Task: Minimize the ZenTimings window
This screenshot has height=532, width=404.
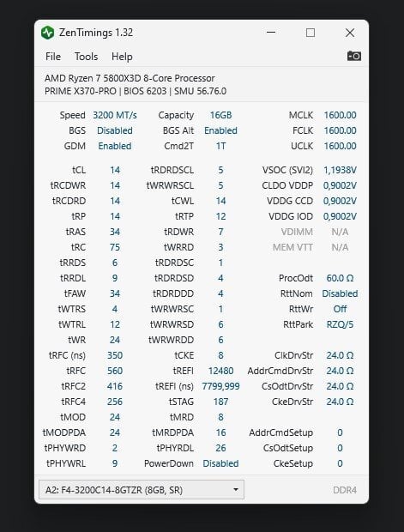Action: (x=271, y=33)
